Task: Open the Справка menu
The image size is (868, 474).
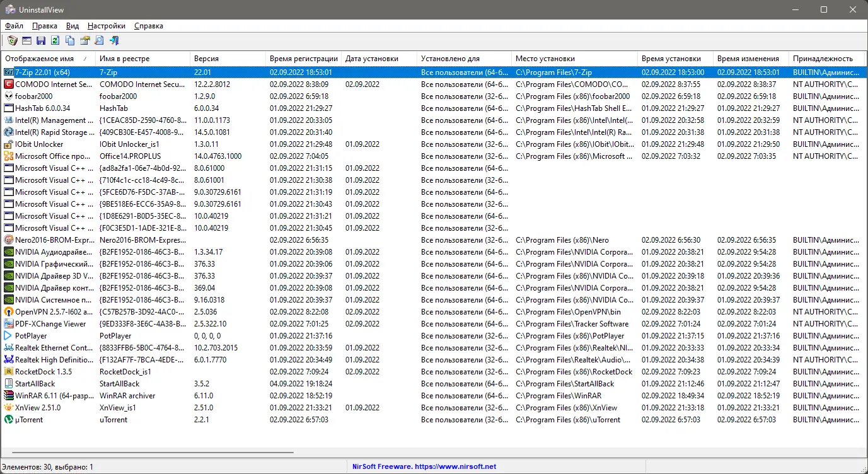Action: (149, 26)
